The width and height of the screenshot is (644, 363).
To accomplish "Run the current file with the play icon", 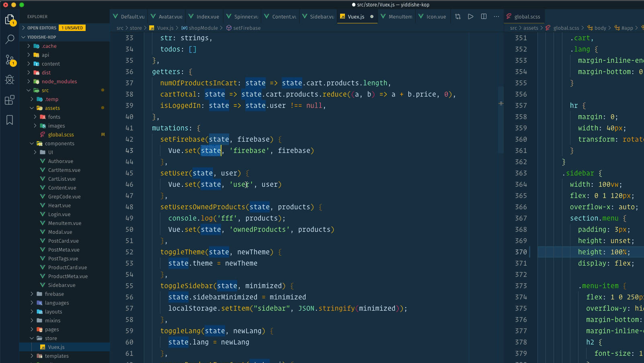I will 470,16.
